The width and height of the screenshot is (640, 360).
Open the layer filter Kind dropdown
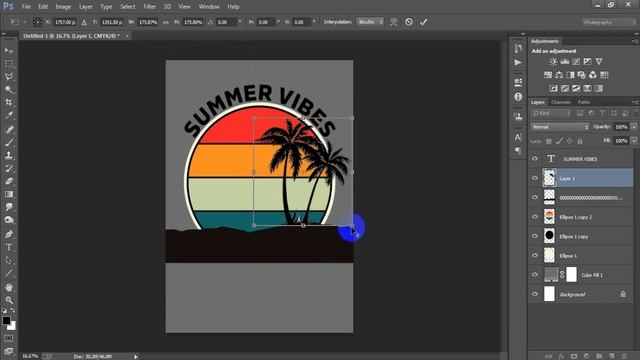pyautogui.click(x=551, y=113)
